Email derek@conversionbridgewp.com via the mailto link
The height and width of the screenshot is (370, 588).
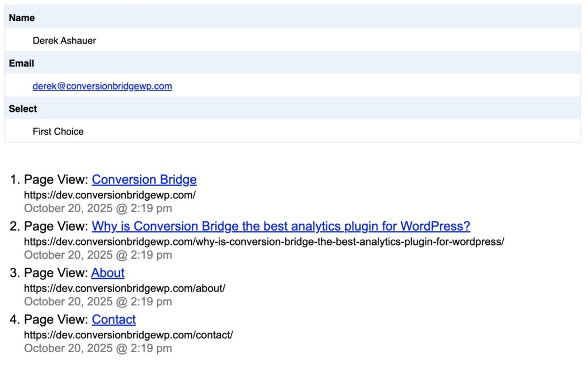coord(103,86)
